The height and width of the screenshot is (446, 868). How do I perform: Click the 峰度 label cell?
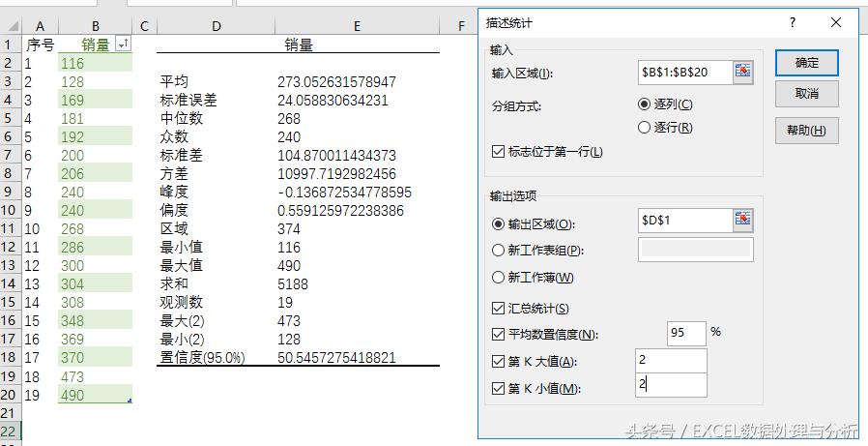tap(216, 192)
